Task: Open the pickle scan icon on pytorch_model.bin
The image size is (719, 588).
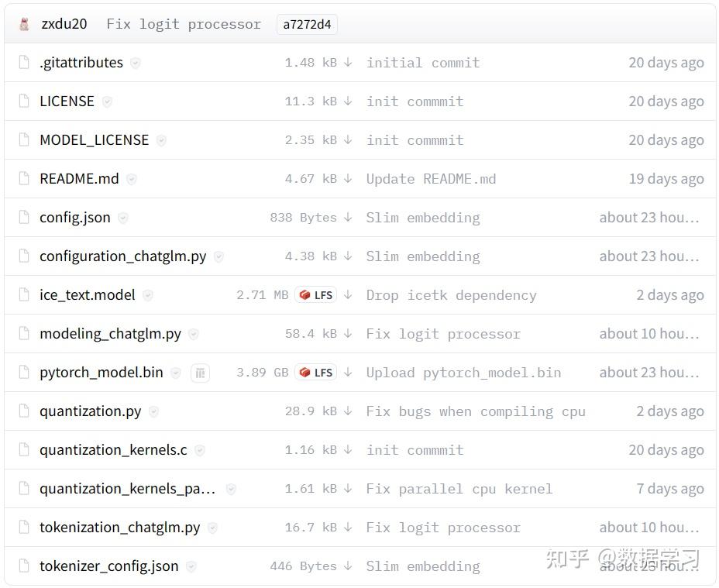Action: click(200, 373)
